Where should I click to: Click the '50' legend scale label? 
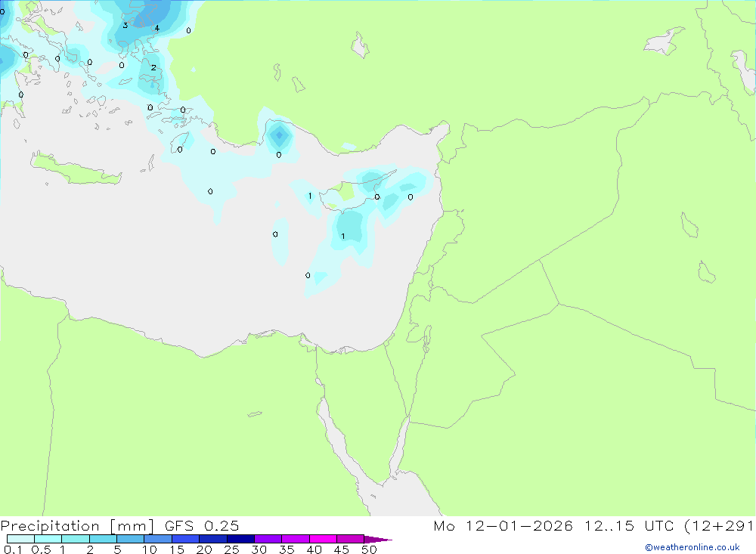coord(369,549)
